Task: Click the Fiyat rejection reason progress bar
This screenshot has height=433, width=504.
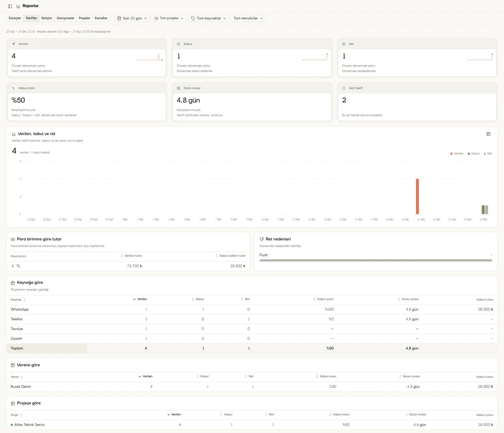Action: click(376, 260)
